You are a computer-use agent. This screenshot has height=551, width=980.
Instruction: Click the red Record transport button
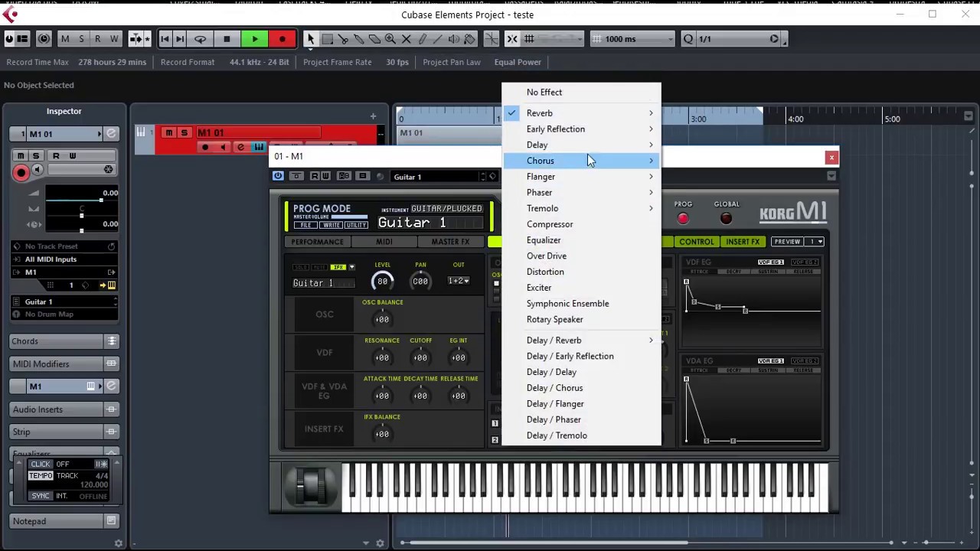point(283,39)
